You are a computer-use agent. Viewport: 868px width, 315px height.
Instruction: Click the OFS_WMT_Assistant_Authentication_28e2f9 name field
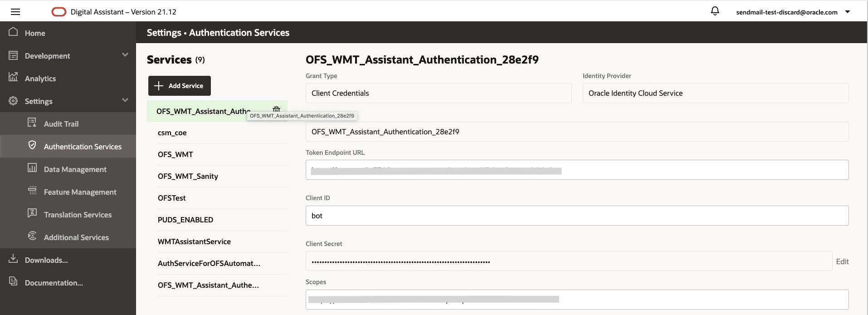[x=577, y=132]
